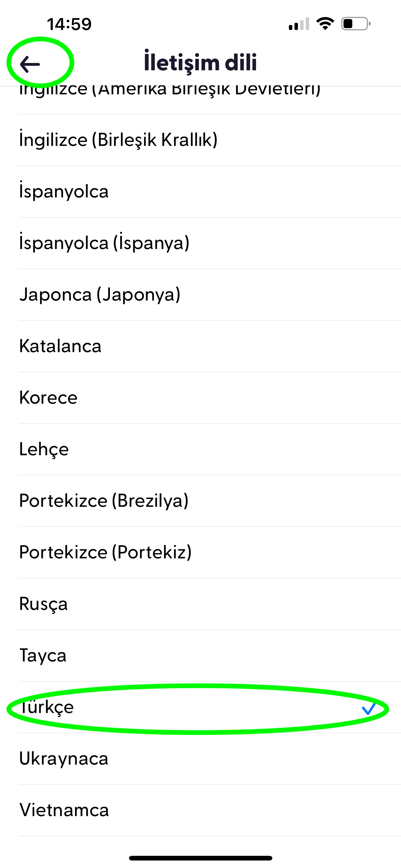This screenshot has height=868, width=401.
Task: Pick Tayca from the list
Action: 43,656
